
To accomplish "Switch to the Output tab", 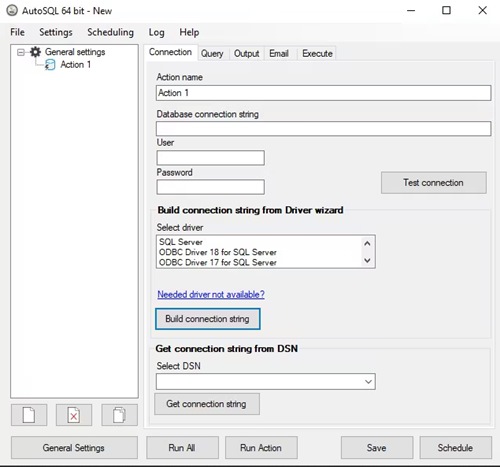I will point(246,53).
